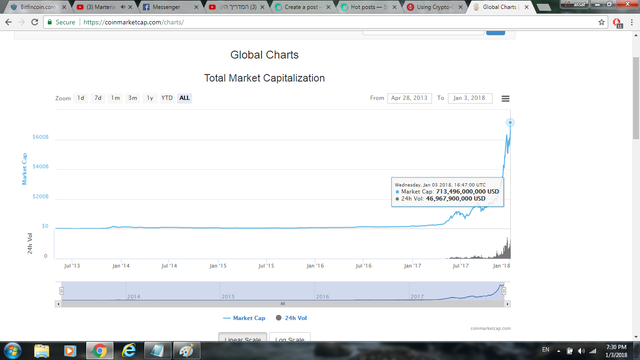Click navigator scrollbar right arrow
The height and width of the screenshot is (360, 640).
click(x=507, y=304)
